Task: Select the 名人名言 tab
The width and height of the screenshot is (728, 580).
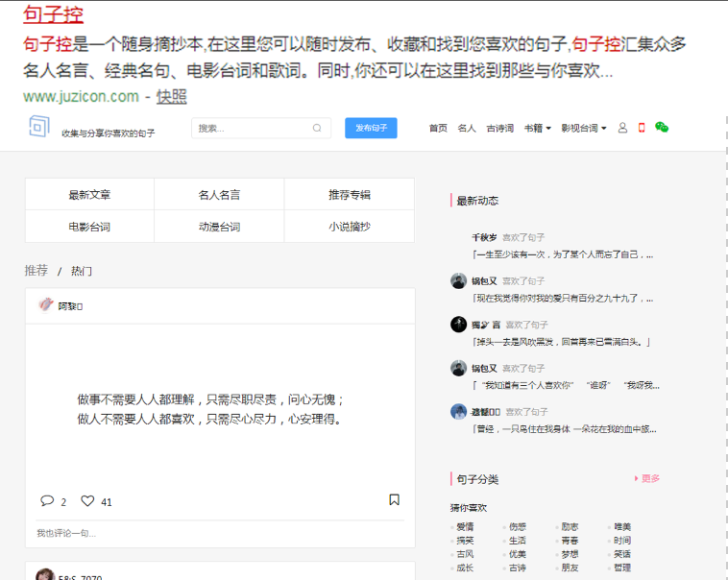Action: (x=219, y=195)
